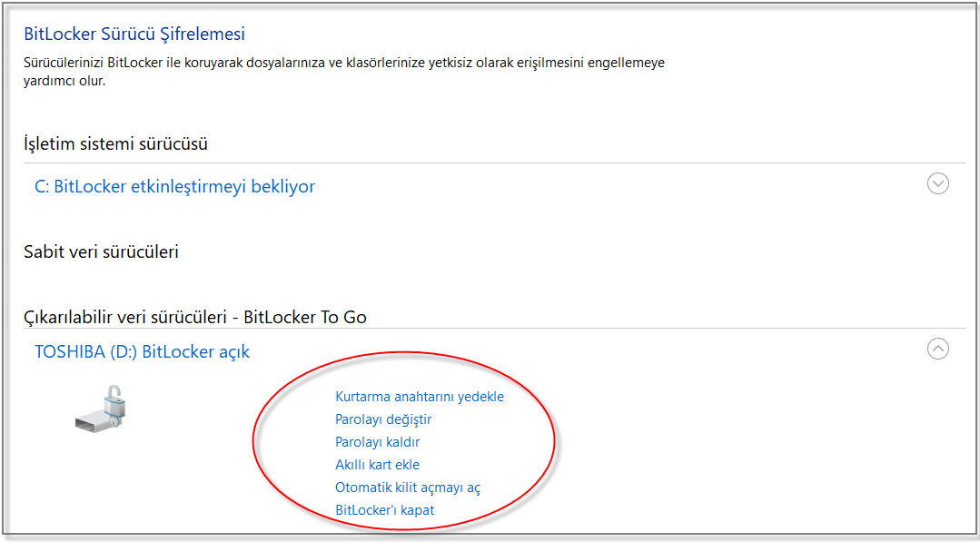The height and width of the screenshot is (542, 980).
Task: Click the "TOSHIBA (D:) BitLocker açık" heading link
Action: pos(142,351)
